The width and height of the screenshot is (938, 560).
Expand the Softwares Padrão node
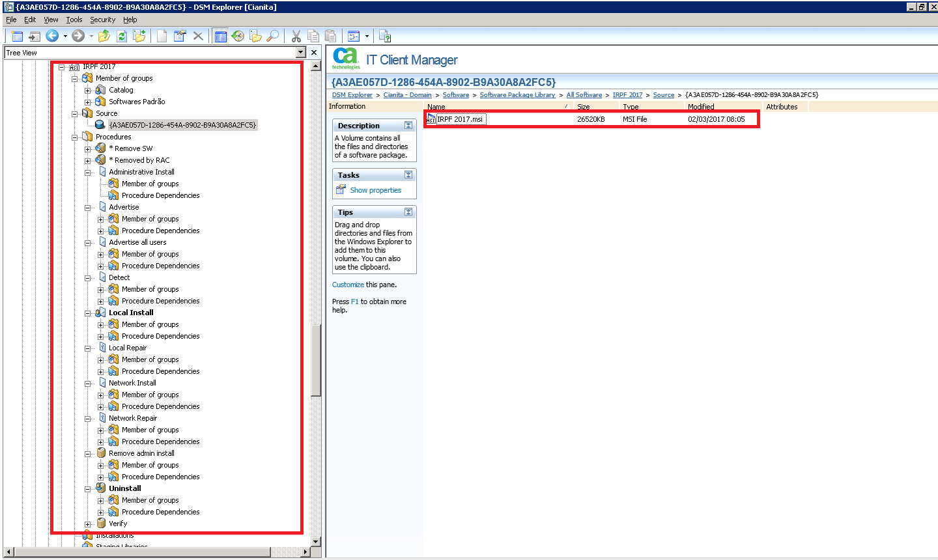88,102
